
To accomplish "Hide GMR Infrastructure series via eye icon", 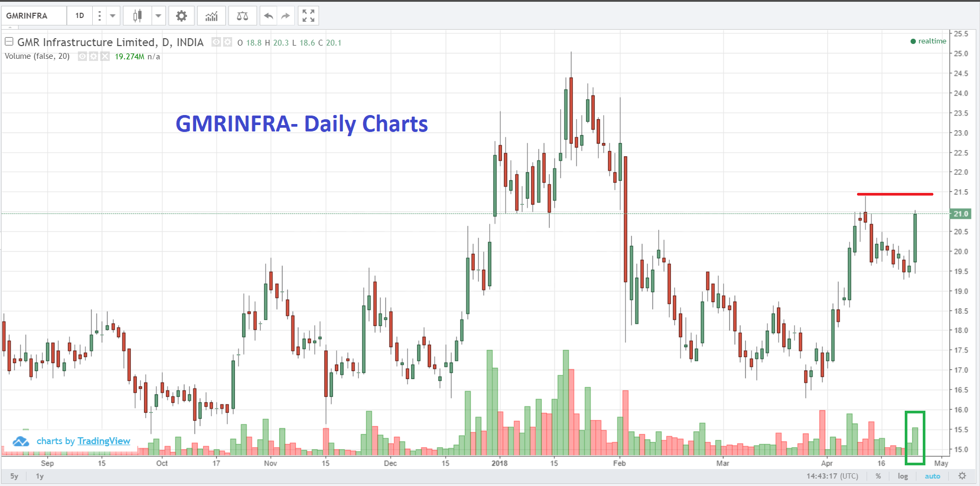I will 216,42.
